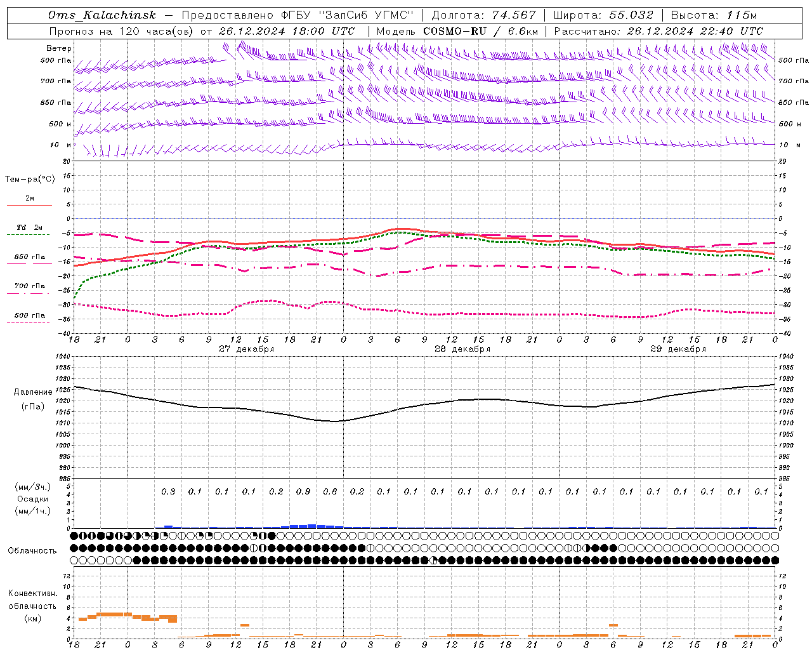Click the 0.9 precipitation value
812x650 pixels.
(x=303, y=491)
